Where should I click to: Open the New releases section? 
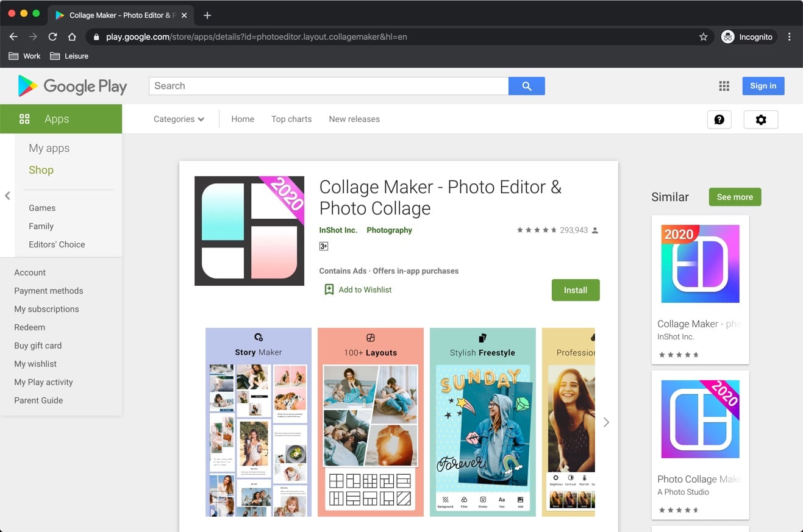[x=354, y=119]
